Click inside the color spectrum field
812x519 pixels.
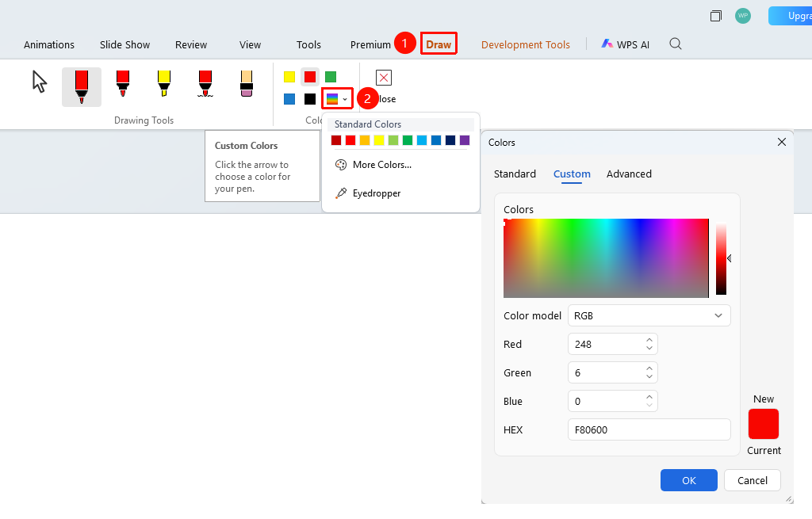pos(606,258)
